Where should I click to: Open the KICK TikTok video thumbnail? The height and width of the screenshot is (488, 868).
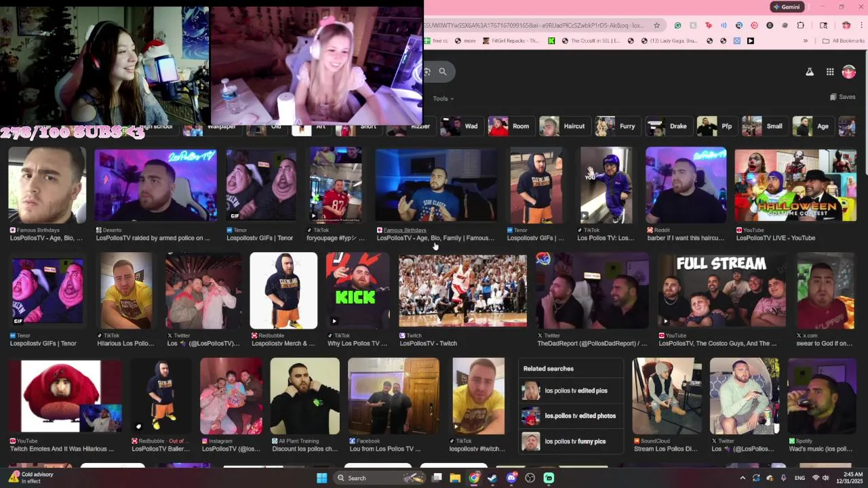point(358,291)
